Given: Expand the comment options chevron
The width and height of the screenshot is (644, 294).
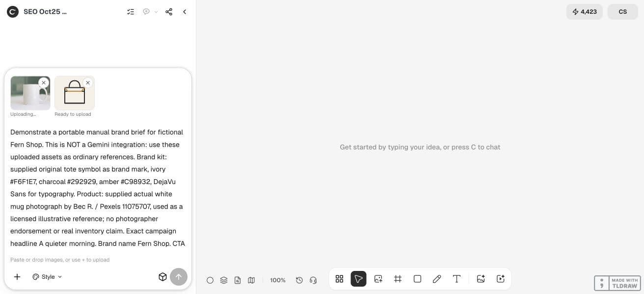Looking at the screenshot, I should [x=156, y=12].
